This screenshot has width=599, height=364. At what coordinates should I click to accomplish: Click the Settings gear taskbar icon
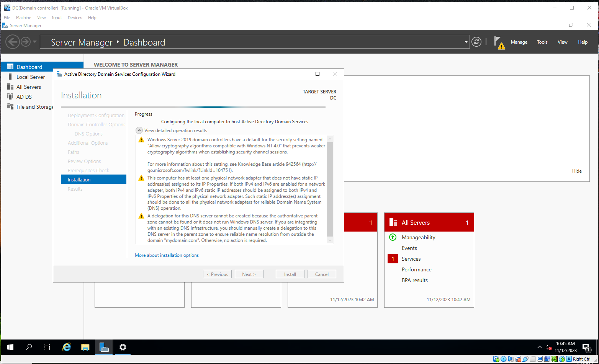[x=123, y=347]
